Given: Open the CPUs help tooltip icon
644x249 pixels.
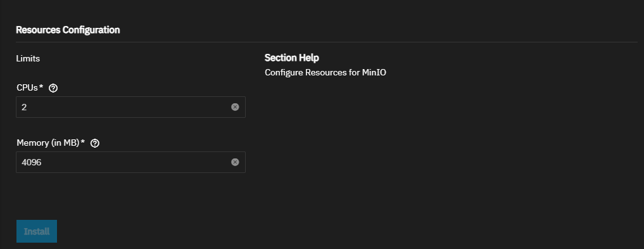Looking at the screenshot, I should (53, 88).
